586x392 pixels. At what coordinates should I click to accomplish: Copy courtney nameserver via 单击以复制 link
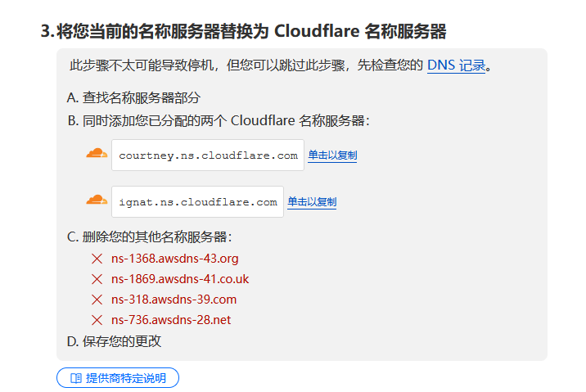(x=332, y=155)
